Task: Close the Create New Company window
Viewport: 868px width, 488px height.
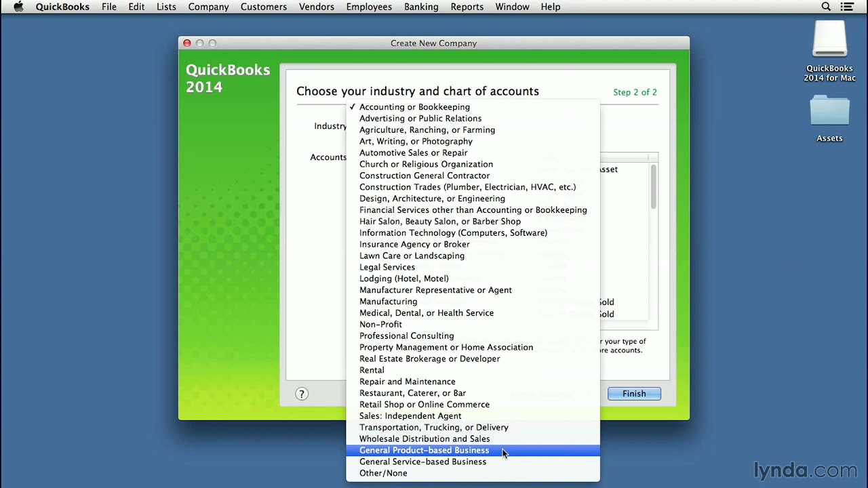Action: click(187, 43)
